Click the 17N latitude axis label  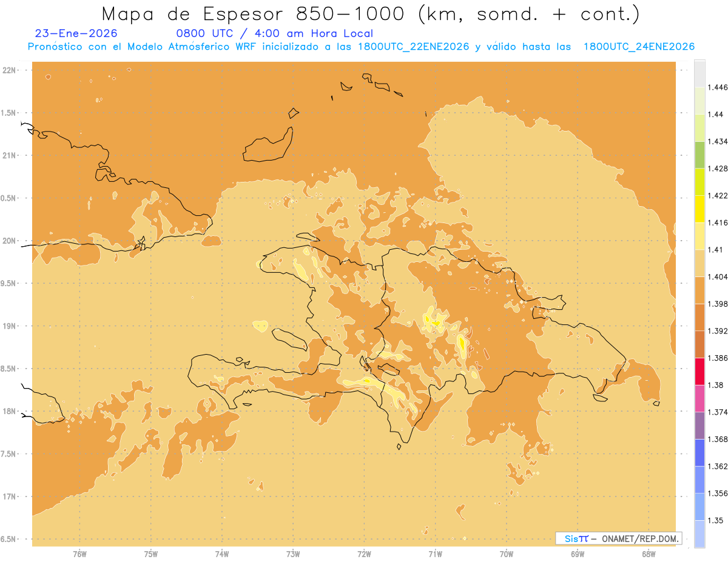9,497
